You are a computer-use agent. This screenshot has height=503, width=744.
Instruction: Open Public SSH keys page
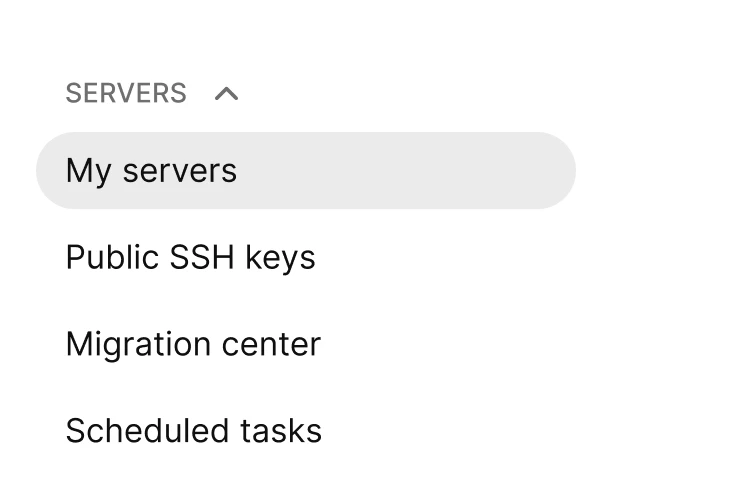[190, 258]
